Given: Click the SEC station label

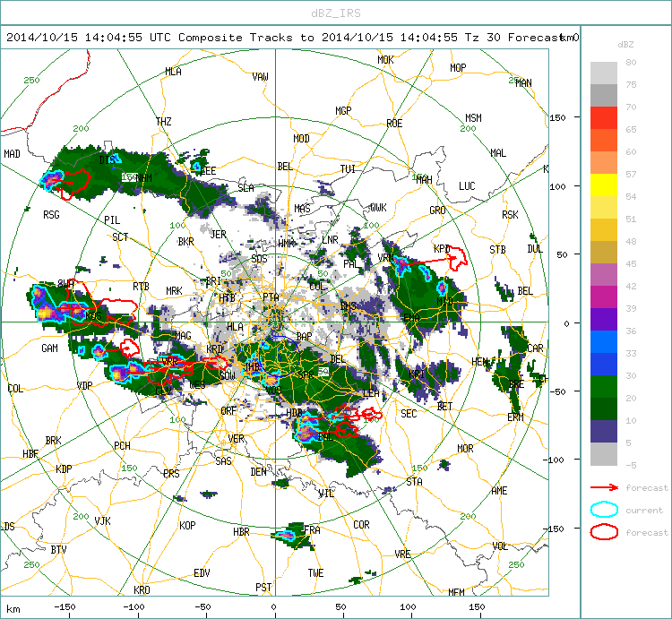Looking at the screenshot, I should point(409,413).
